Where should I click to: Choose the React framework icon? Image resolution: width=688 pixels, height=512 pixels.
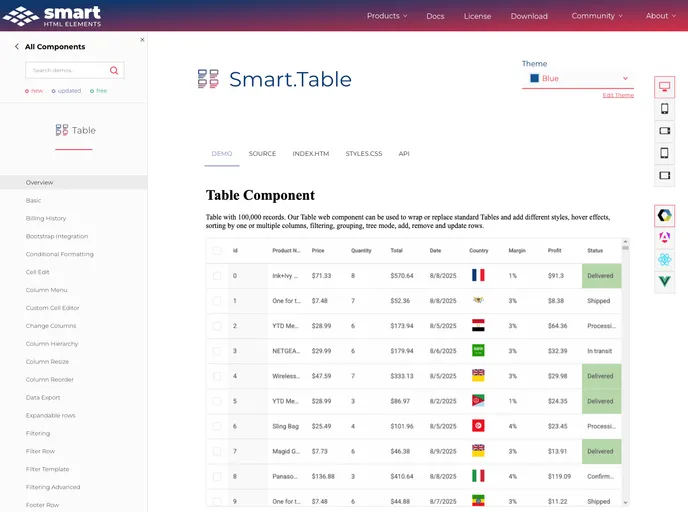pos(664,259)
